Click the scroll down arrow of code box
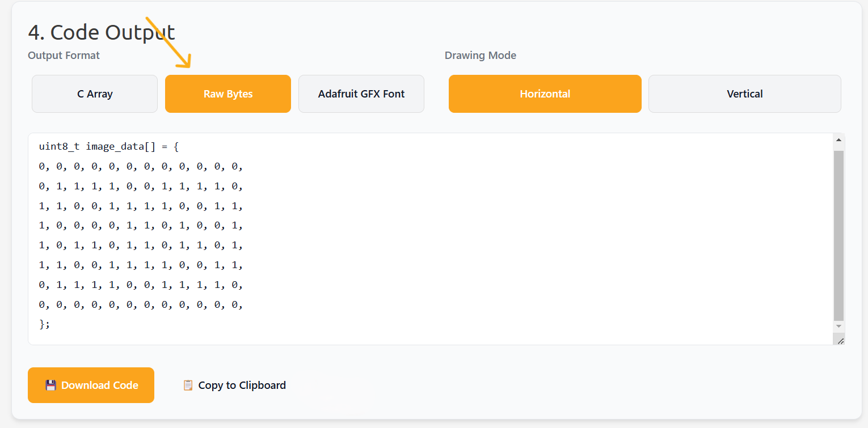Viewport: 868px width, 428px height. point(838,327)
